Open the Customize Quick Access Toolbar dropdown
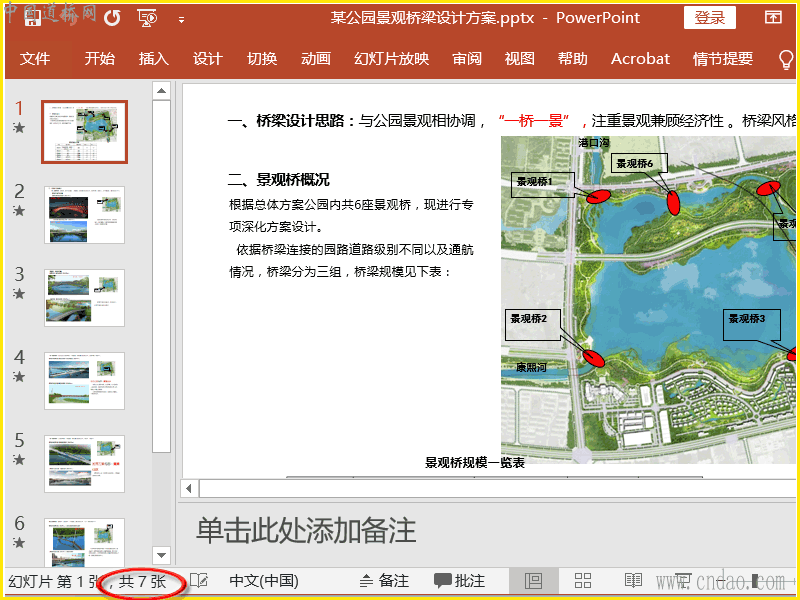Viewport: 800px width, 600px height. pos(181,20)
